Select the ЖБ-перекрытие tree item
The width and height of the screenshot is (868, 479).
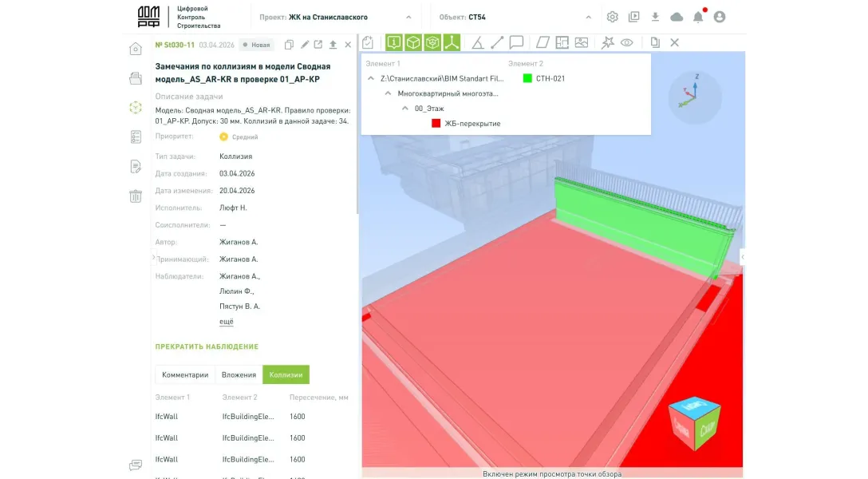click(472, 124)
